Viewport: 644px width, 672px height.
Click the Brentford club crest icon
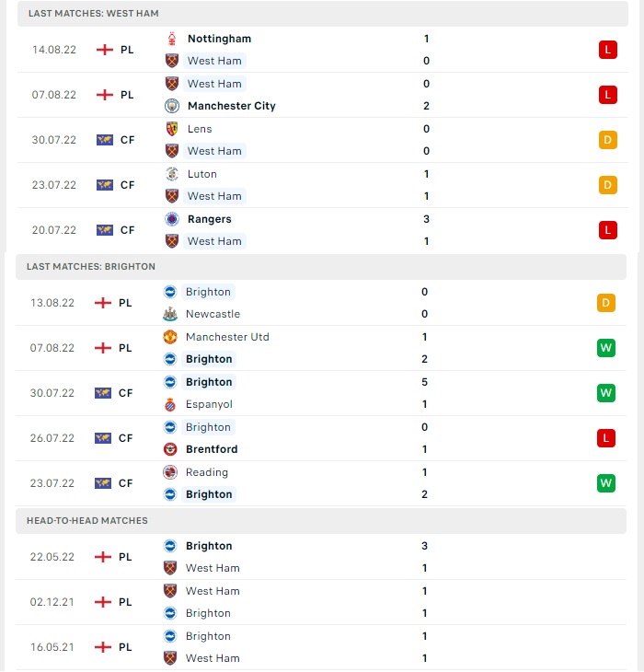[170, 449]
